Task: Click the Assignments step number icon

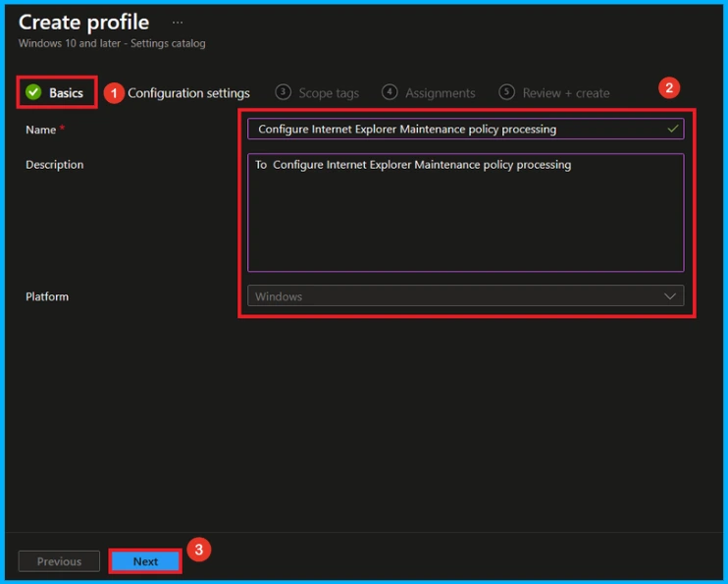Action: [390, 92]
